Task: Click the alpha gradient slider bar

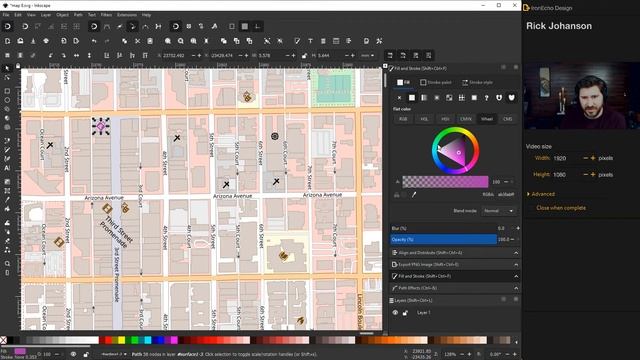Action: tap(445, 182)
